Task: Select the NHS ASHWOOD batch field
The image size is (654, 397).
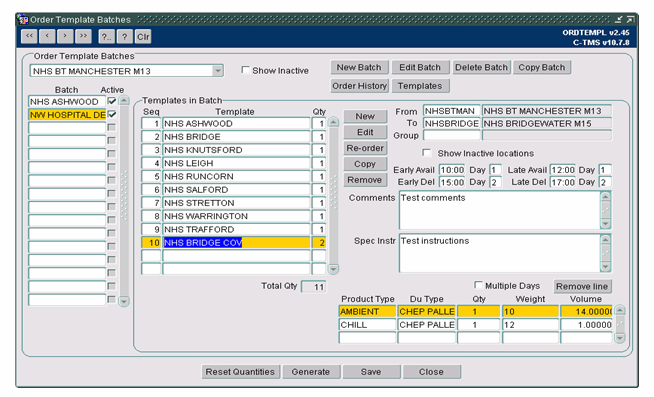Action: pyautogui.click(x=67, y=101)
